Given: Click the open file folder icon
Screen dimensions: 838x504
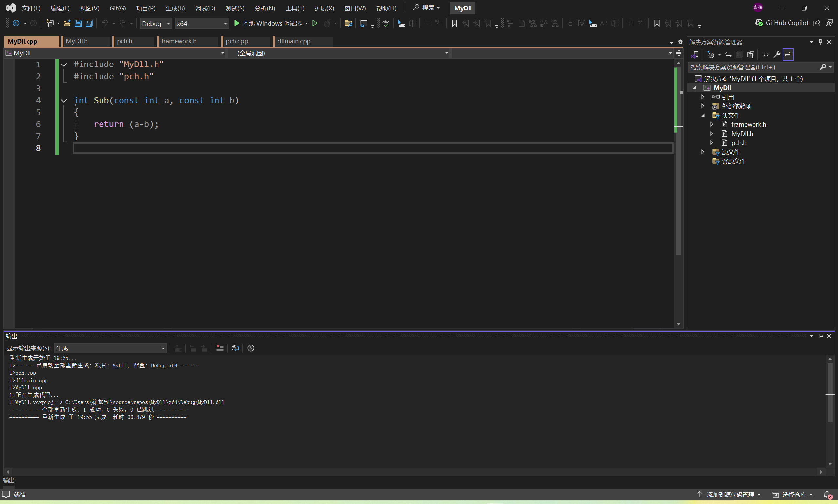Looking at the screenshot, I should (x=67, y=23).
